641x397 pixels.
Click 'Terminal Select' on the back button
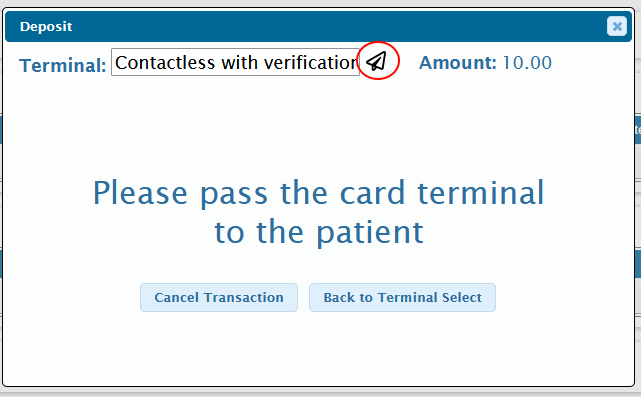[x=429, y=297]
